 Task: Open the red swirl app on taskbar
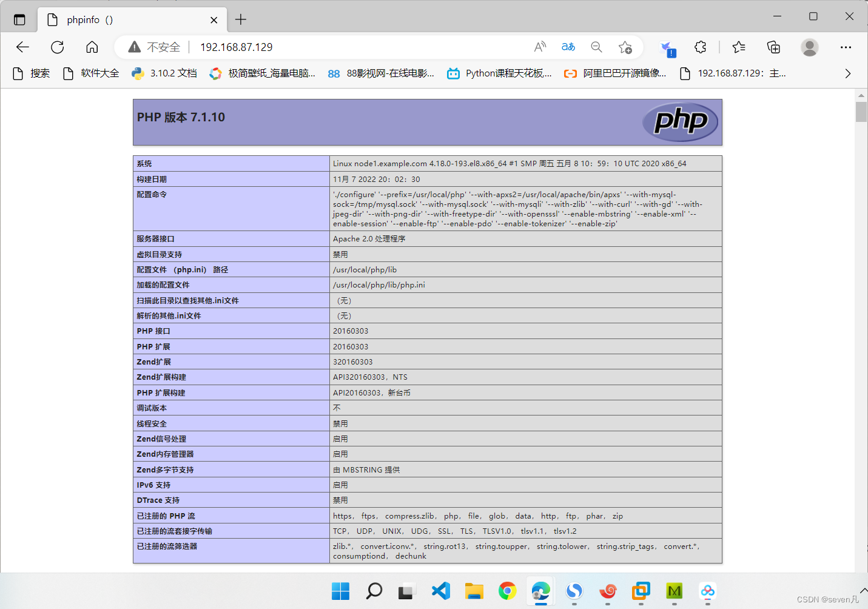pos(608,591)
